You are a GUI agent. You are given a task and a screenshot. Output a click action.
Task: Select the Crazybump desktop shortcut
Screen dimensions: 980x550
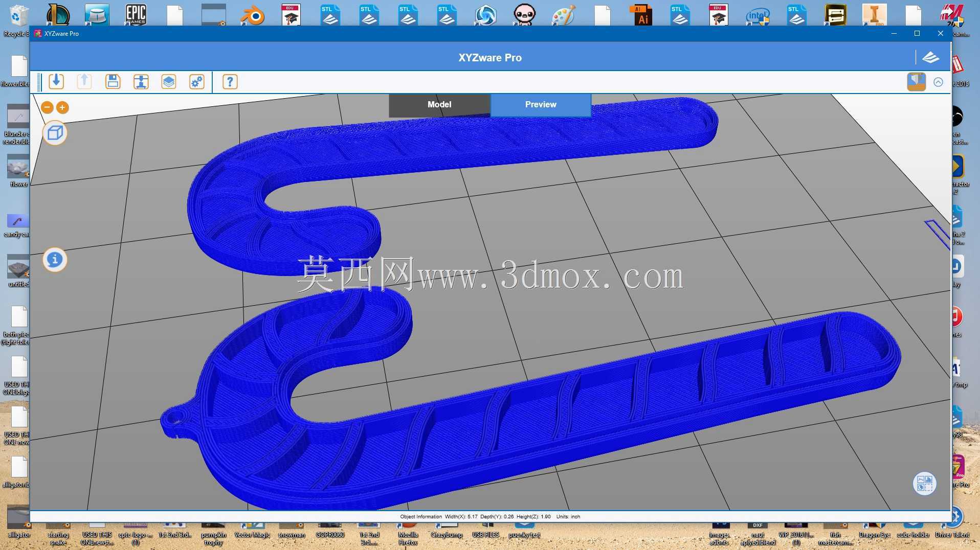coord(447,531)
